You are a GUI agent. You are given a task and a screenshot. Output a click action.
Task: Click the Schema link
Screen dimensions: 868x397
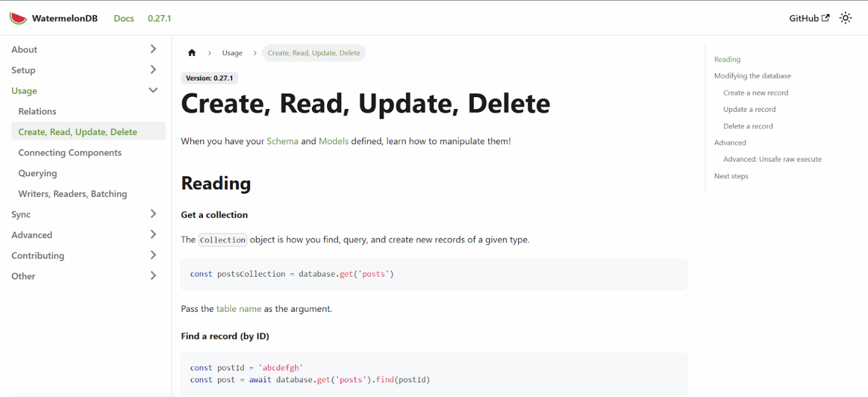(x=283, y=141)
